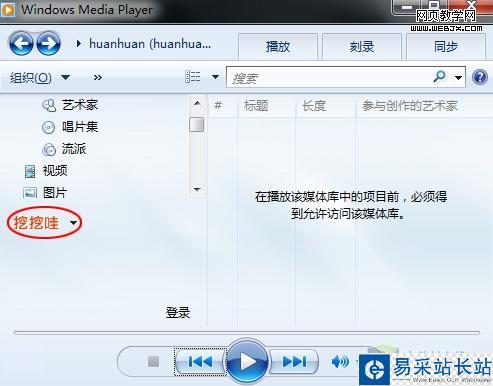Select 流派 in the library tree
493x386 pixels.
pos(74,149)
